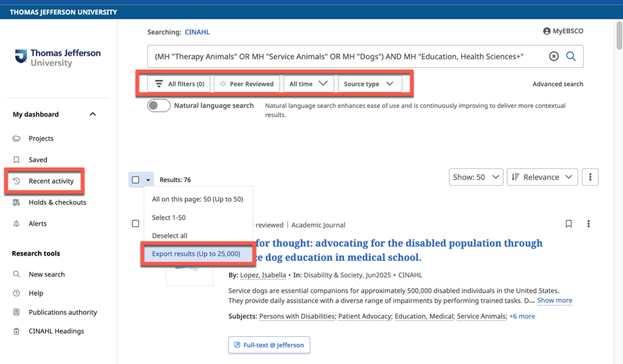The image size is (623, 364).
Task: Click the Alerts bell icon
Action: click(x=16, y=224)
